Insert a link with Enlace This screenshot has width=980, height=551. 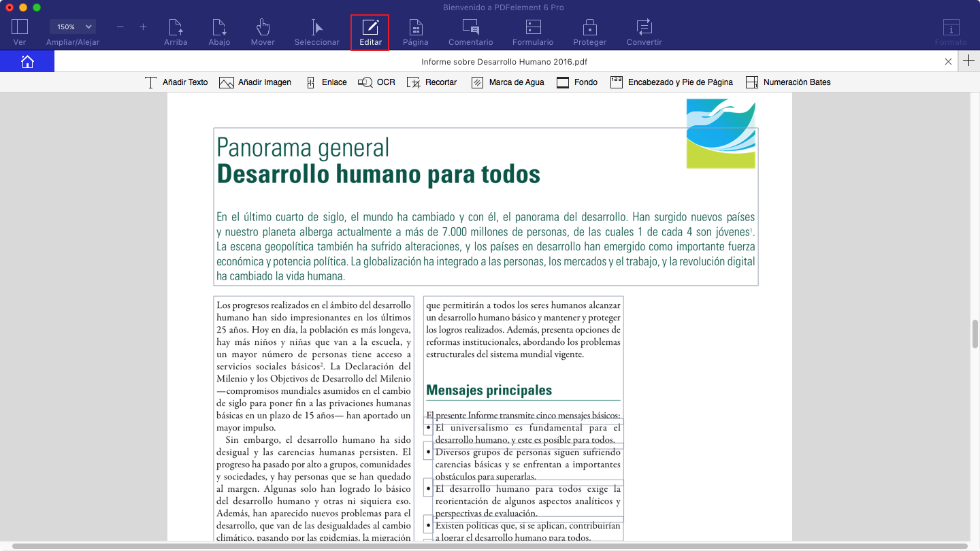click(326, 82)
